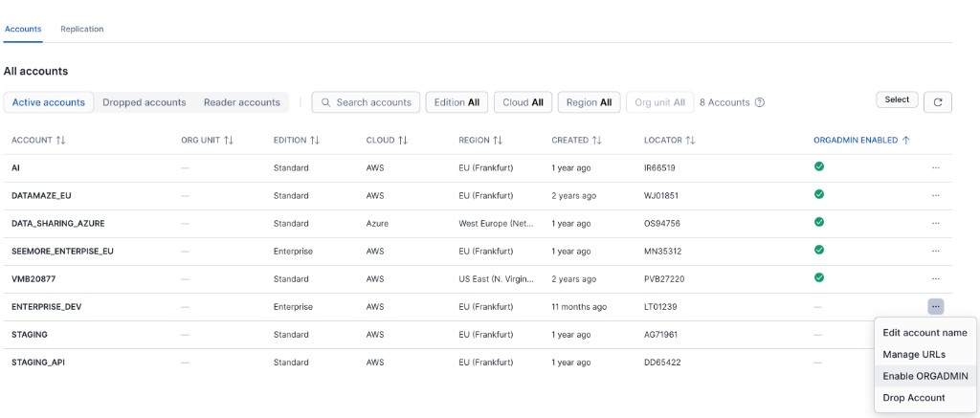Click the green ORGADMIN check for DATAMAZE_EU

(x=819, y=194)
